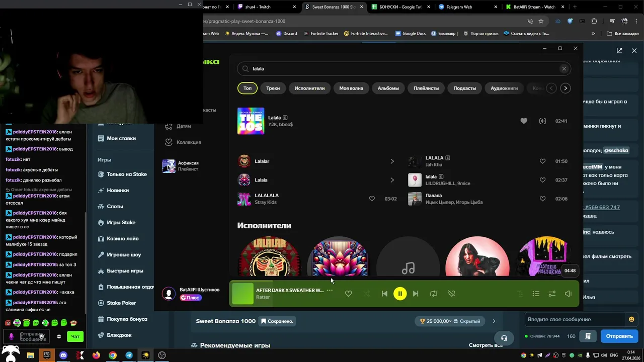Click the green Чат button
644x362 pixels.
pos(75,336)
